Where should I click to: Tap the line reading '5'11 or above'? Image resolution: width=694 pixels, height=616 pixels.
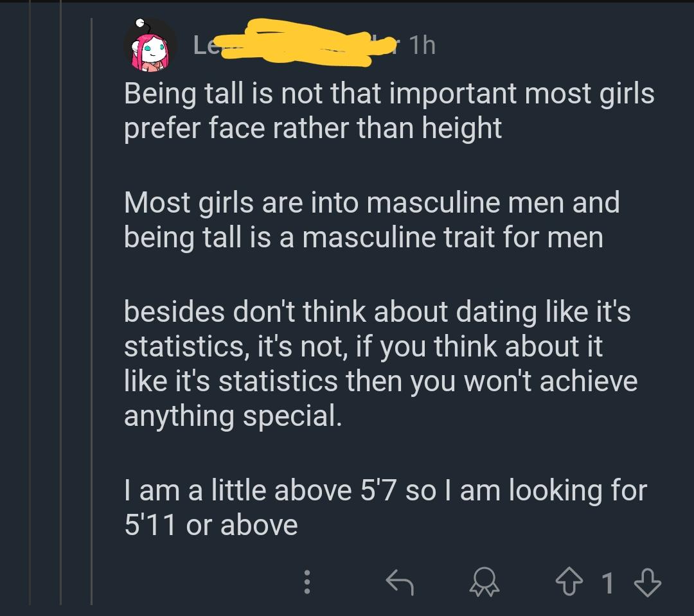pyautogui.click(x=211, y=525)
